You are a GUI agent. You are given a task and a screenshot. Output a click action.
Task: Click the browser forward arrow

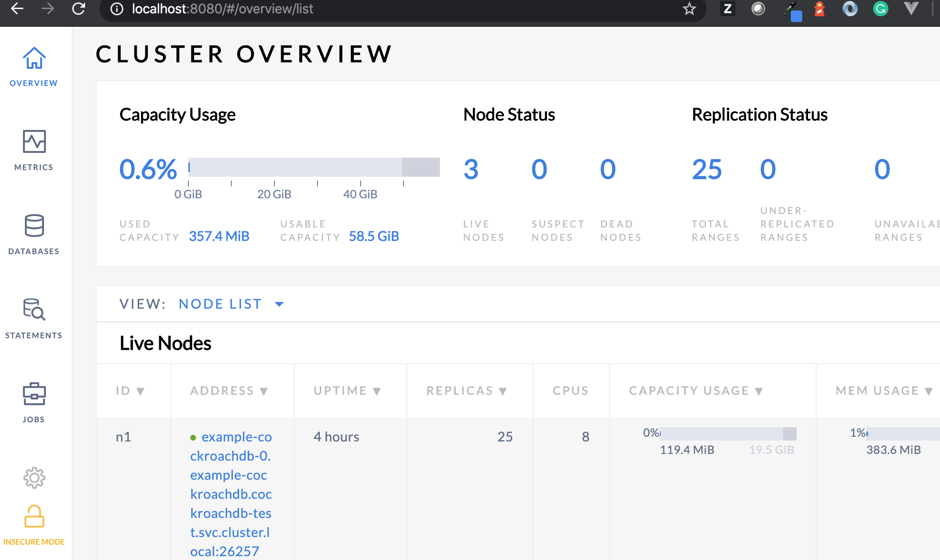click(x=48, y=9)
